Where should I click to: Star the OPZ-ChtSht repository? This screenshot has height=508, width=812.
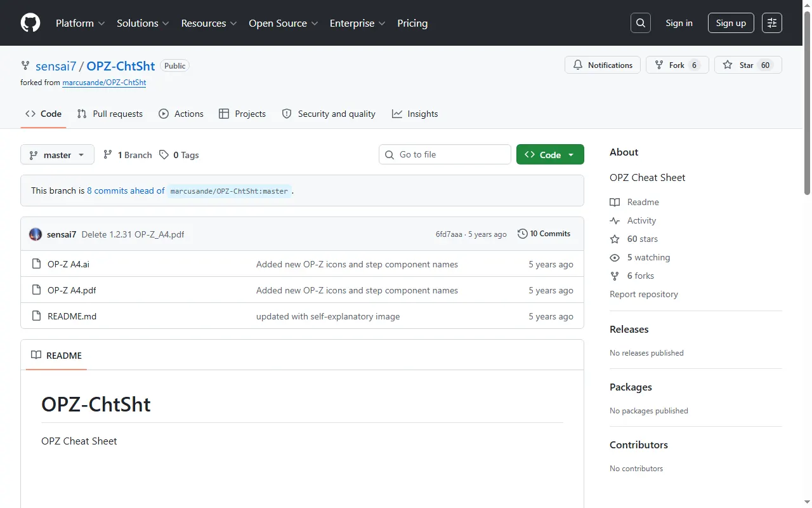[748, 65]
